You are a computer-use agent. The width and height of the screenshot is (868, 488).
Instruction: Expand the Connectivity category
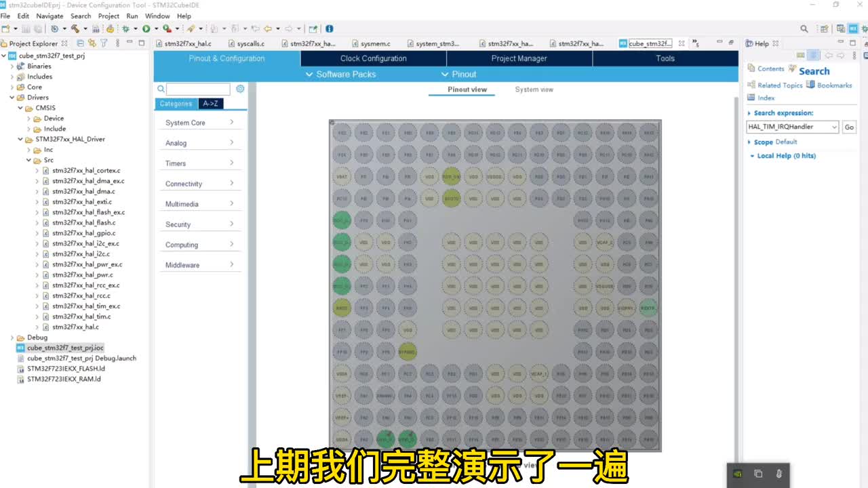point(199,184)
